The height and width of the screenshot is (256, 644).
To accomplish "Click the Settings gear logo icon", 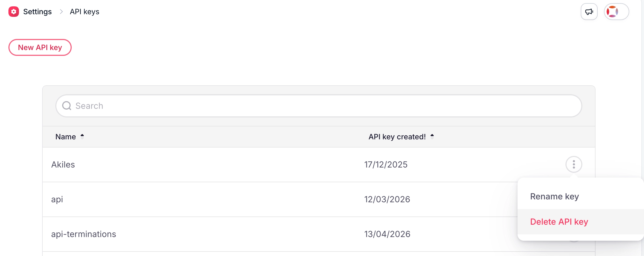I will (x=14, y=12).
